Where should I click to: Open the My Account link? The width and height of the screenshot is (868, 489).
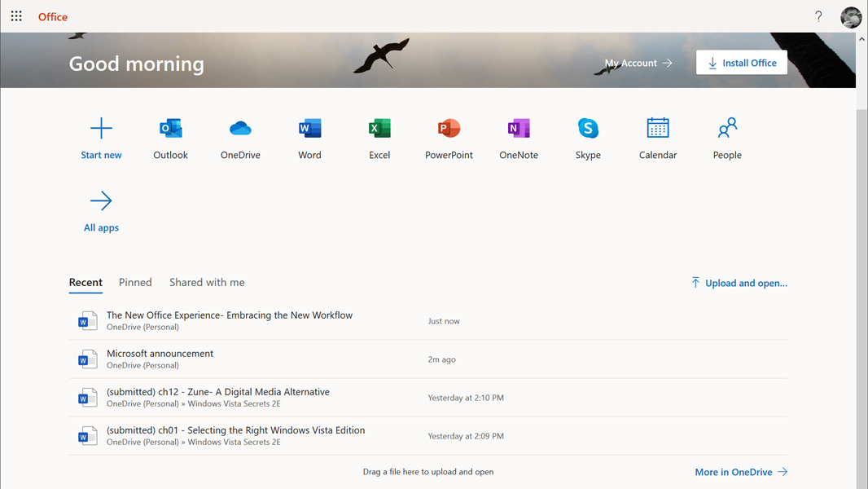pyautogui.click(x=638, y=63)
